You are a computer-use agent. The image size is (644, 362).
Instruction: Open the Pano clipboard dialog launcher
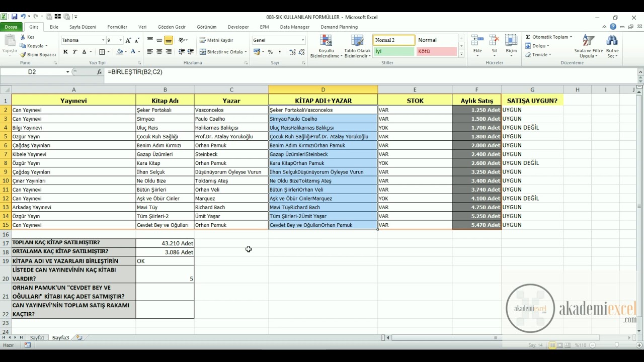(55, 63)
